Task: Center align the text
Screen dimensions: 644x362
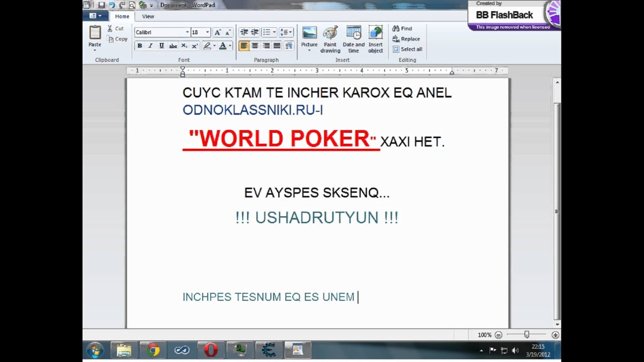Action: coord(255,46)
